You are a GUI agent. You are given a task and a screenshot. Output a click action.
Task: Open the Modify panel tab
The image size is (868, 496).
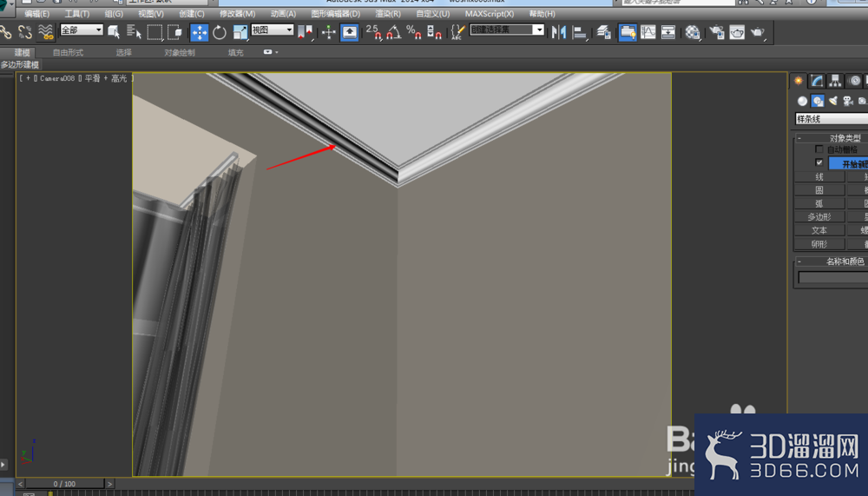click(x=817, y=81)
